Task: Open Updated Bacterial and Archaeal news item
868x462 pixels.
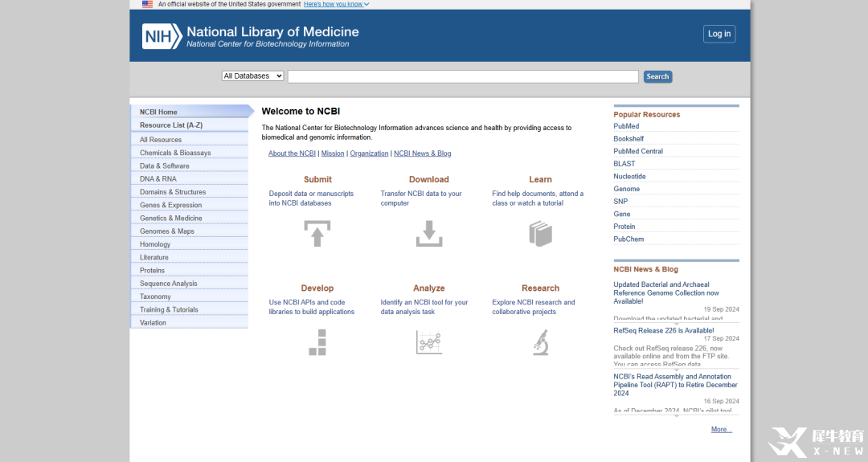Action: click(666, 292)
